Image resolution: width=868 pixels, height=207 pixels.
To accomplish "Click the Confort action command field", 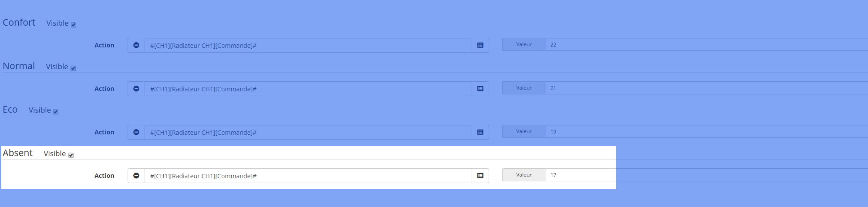I will click(308, 45).
